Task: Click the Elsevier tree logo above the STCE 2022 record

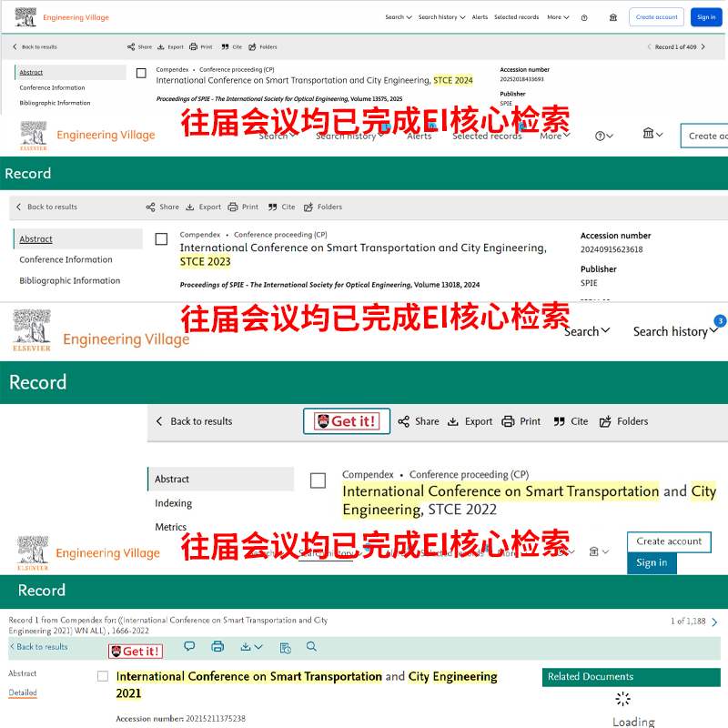Action: (x=32, y=330)
